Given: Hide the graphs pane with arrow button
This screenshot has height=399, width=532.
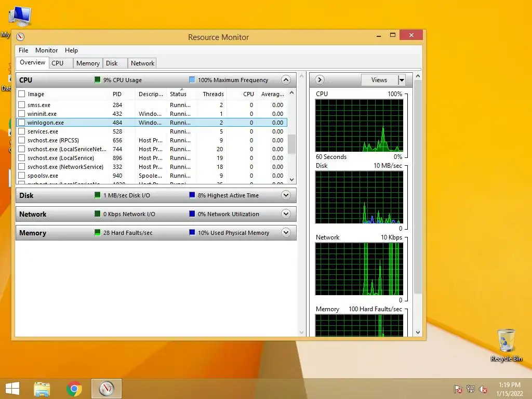Looking at the screenshot, I should (x=320, y=79).
